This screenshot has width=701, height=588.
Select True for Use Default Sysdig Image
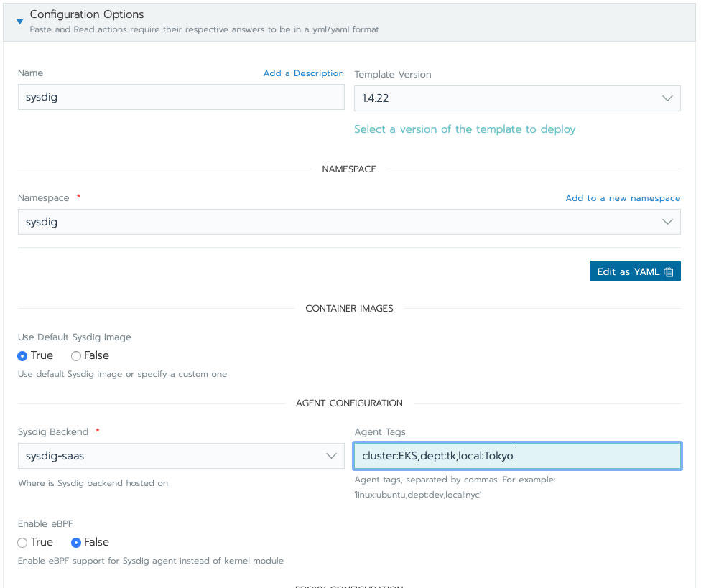(22, 355)
